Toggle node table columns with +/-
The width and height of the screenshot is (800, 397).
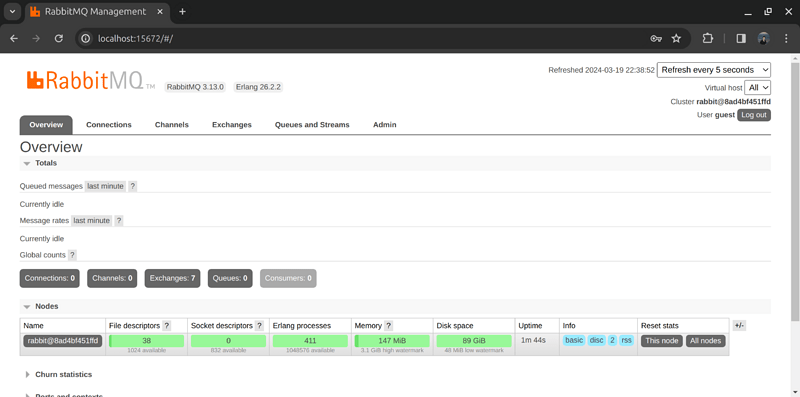tap(738, 326)
